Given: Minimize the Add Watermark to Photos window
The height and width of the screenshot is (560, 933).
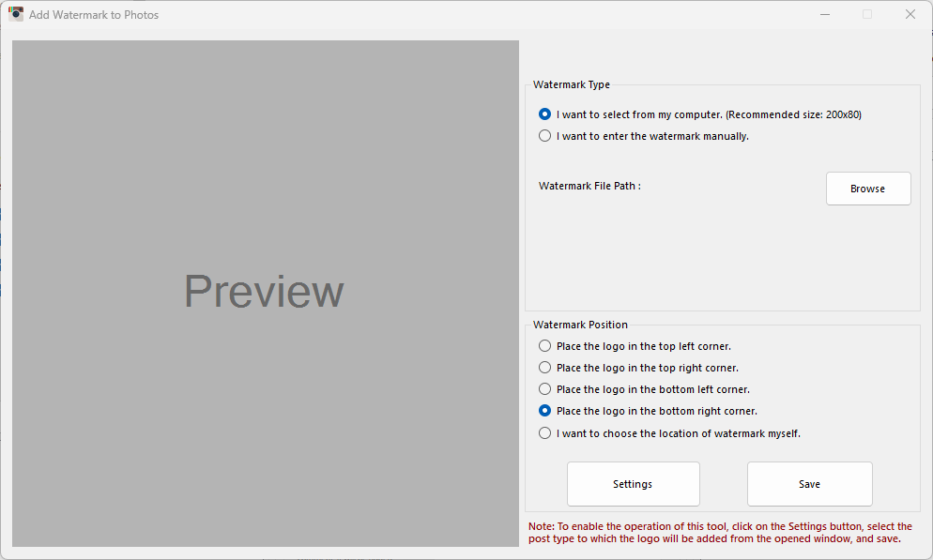Looking at the screenshot, I should point(824,14).
